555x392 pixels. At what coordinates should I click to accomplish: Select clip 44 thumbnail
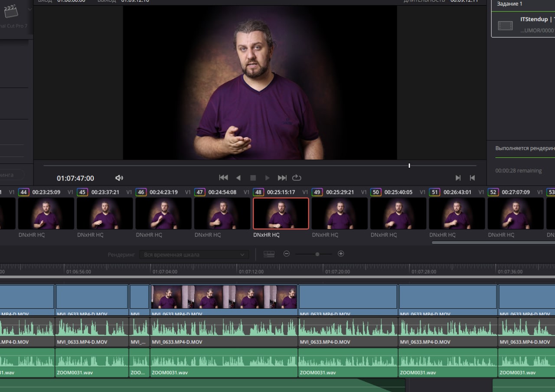click(46, 213)
